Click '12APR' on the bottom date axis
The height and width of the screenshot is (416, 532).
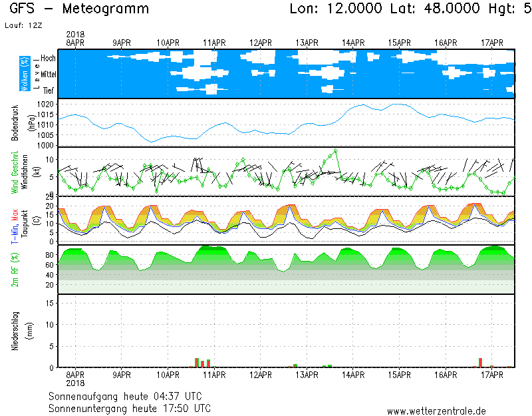point(261,375)
